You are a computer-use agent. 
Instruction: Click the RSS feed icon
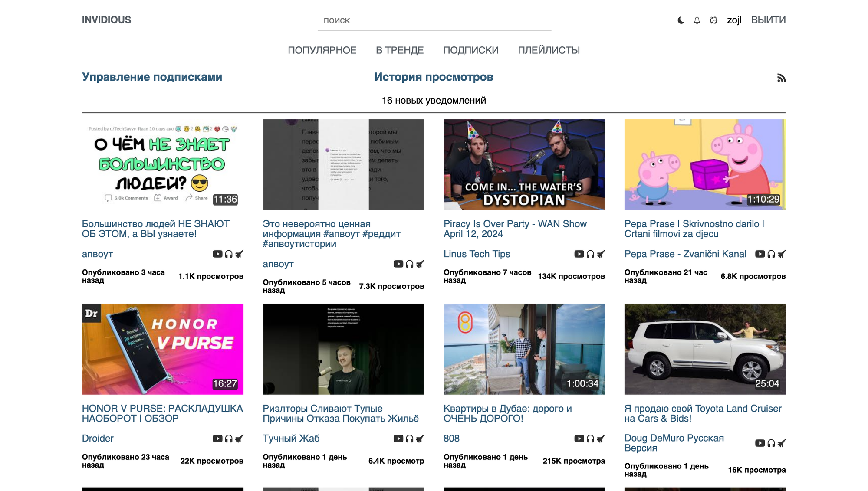coord(781,78)
